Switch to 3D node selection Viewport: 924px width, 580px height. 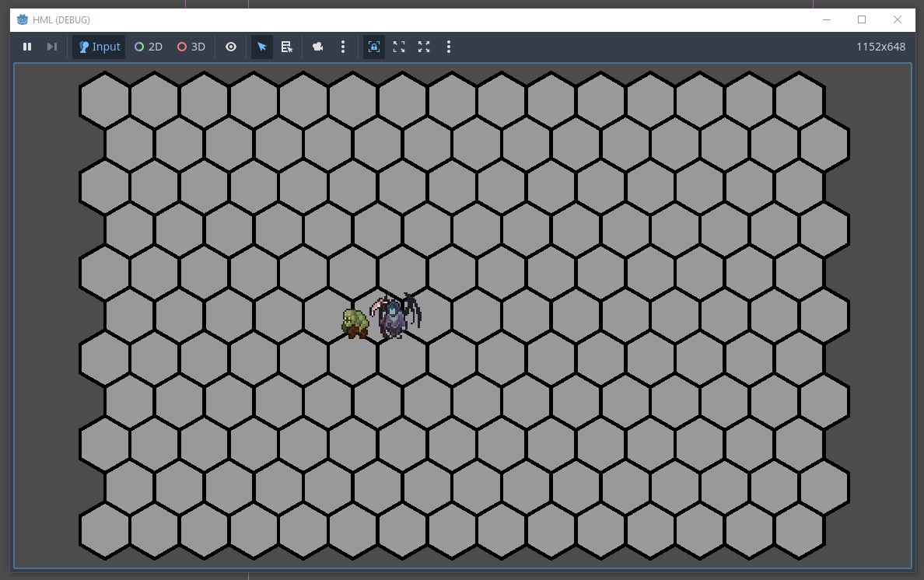pos(191,47)
